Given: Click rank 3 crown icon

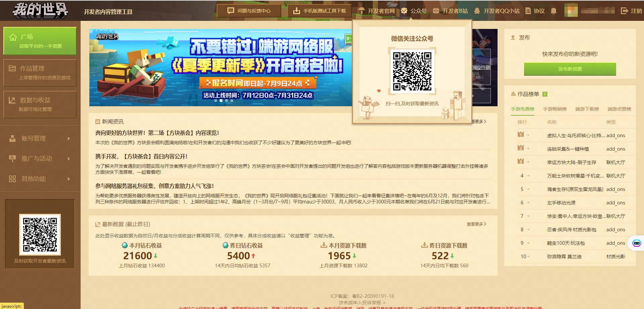Looking at the screenshot, I should click(521, 161).
